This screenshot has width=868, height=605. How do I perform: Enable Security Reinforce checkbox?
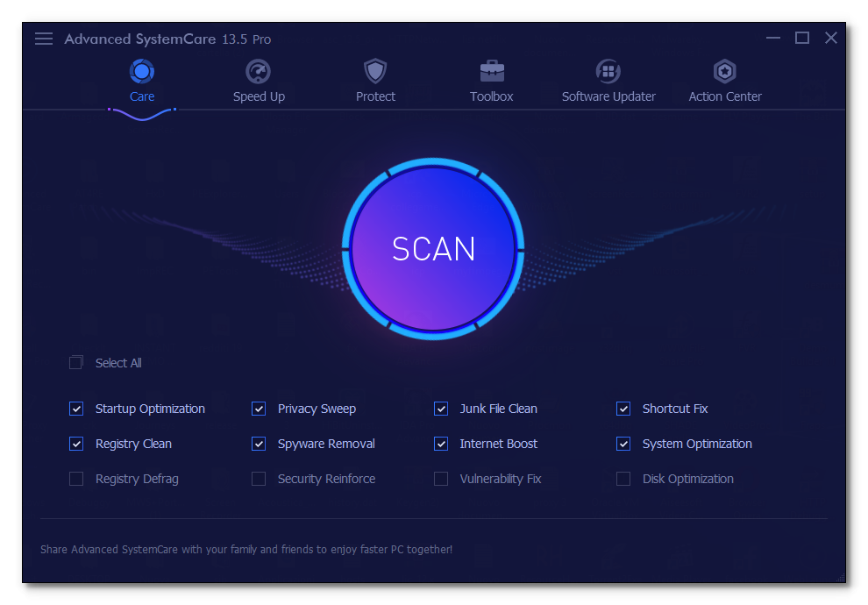pyautogui.click(x=259, y=479)
